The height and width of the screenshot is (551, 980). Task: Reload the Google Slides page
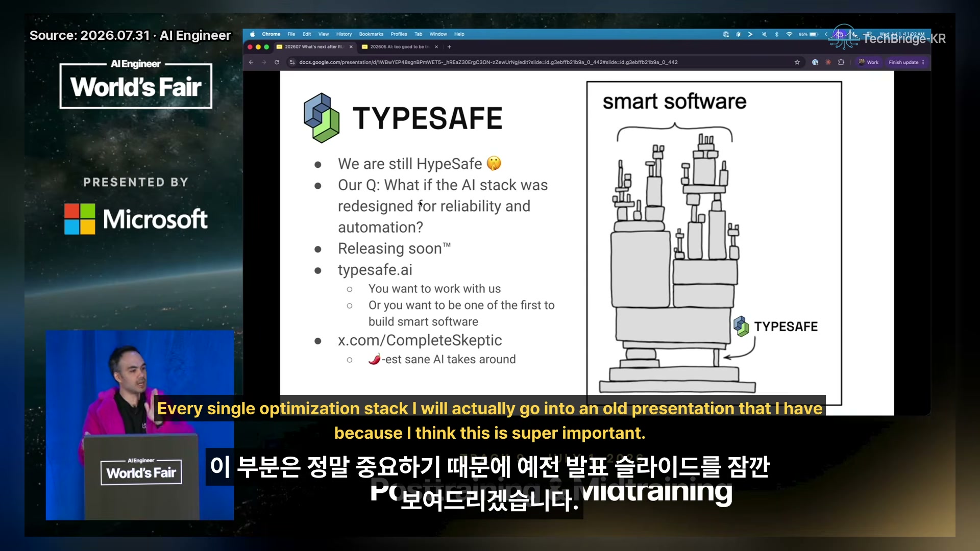(x=277, y=62)
